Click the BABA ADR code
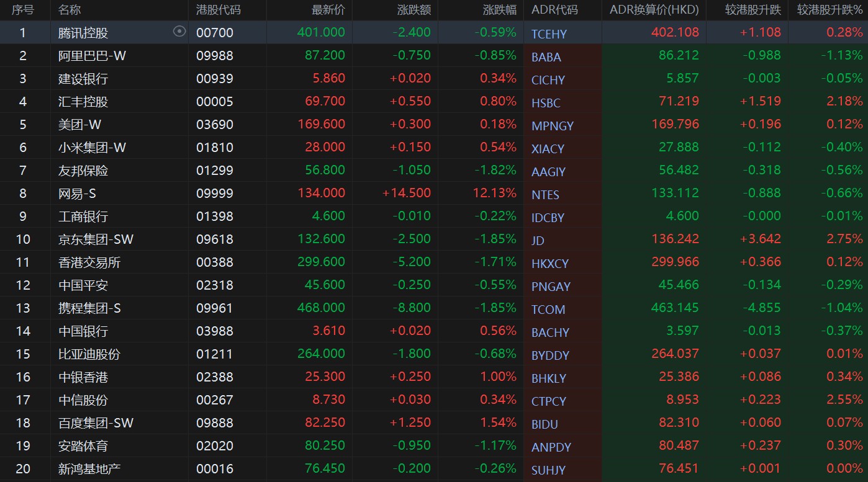 point(546,57)
